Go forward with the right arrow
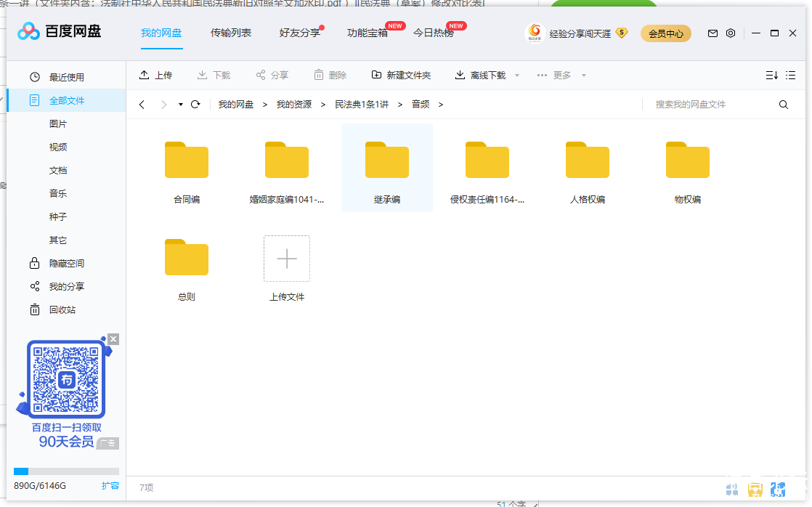 164,105
